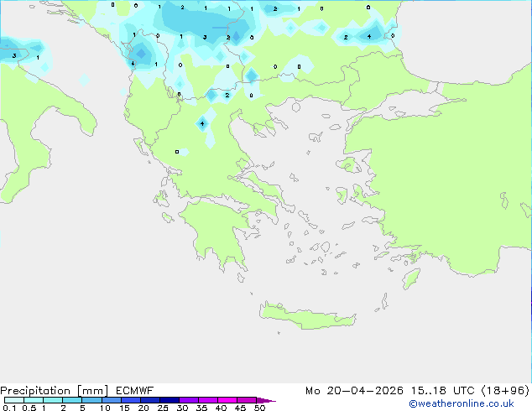The width and height of the screenshot is (532, 411).
Task: Select the 0.5–1 mm legend color box
Action: [x=34, y=400]
